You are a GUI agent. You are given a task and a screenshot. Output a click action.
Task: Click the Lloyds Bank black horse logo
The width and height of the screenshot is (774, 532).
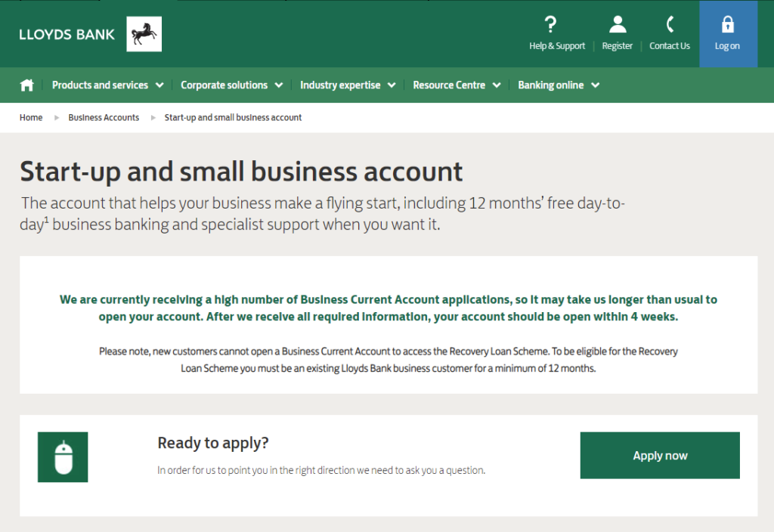(144, 34)
